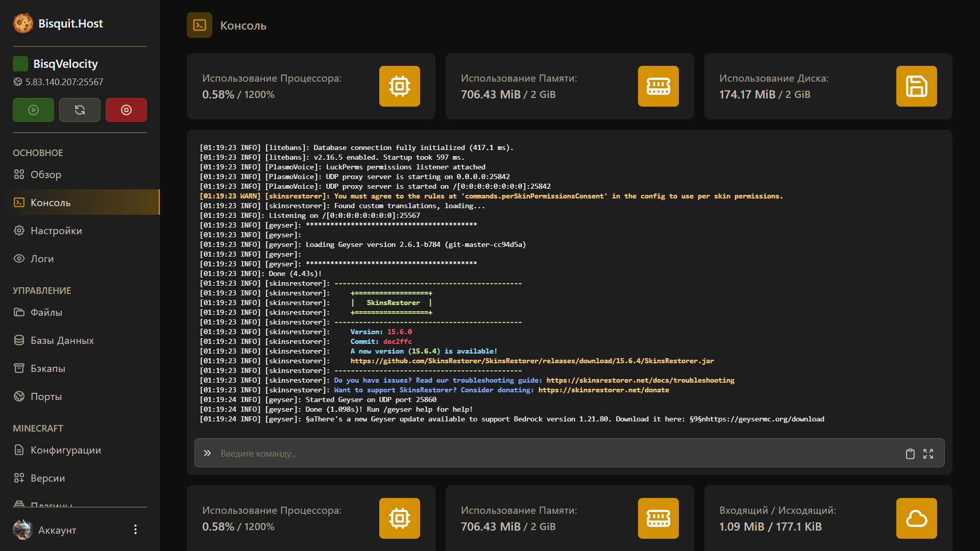
Task: Restart the server using the circular arrows icon
Action: [x=80, y=110]
